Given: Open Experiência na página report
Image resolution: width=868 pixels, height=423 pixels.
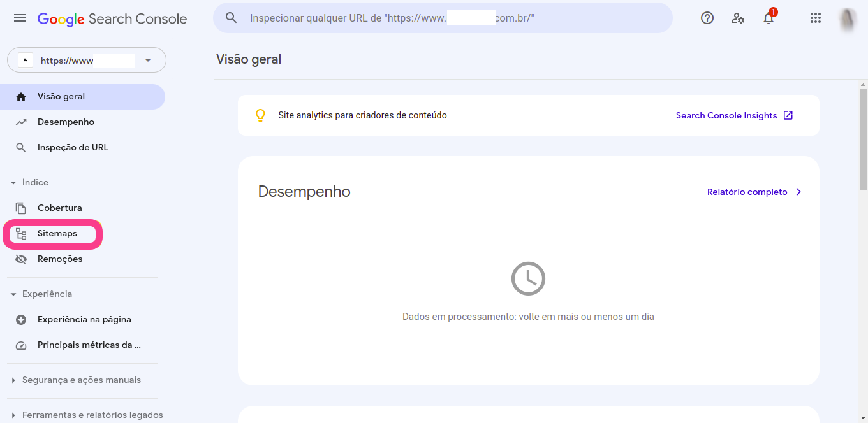Looking at the screenshot, I should pyautogui.click(x=83, y=320).
